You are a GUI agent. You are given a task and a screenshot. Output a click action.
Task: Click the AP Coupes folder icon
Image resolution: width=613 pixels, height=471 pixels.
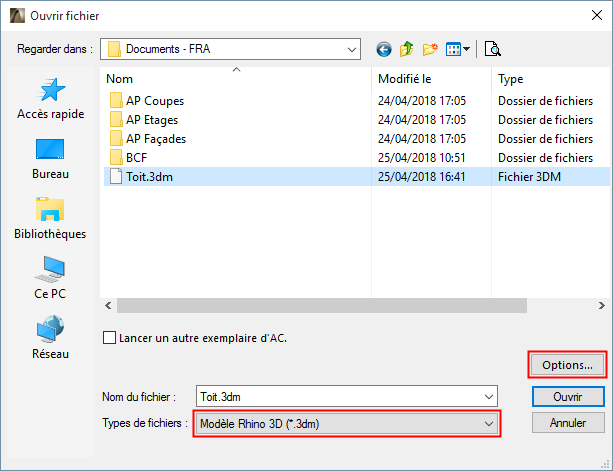[116, 100]
